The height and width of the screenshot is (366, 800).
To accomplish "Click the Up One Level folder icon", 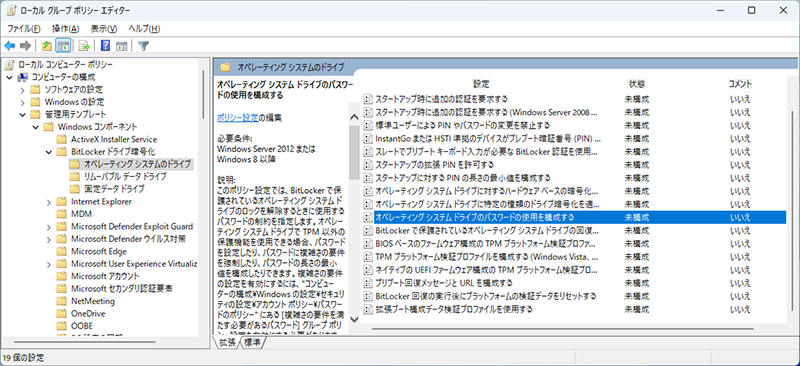I will click(x=47, y=46).
